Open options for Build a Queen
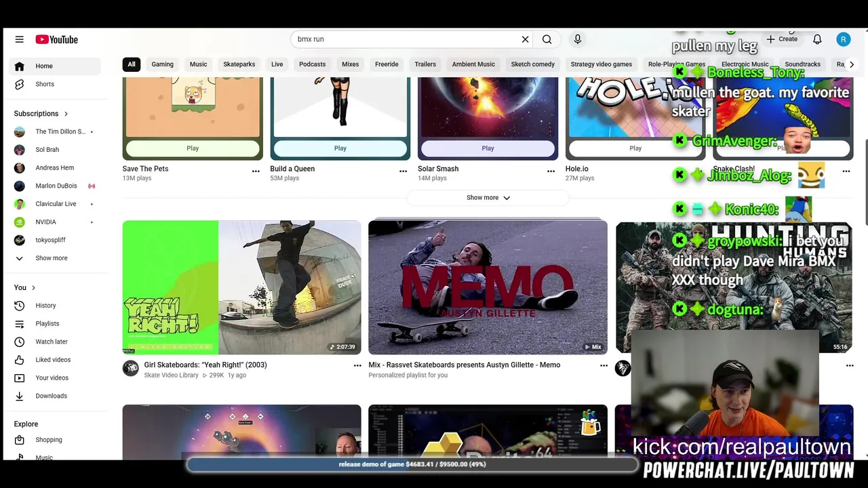Screen dimensions: 868x488 click(403, 171)
